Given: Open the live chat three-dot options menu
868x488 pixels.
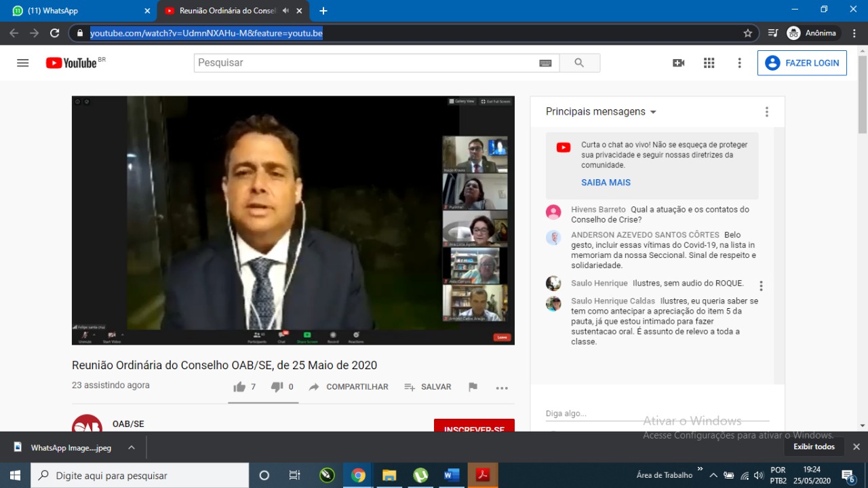Looking at the screenshot, I should tap(766, 112).
